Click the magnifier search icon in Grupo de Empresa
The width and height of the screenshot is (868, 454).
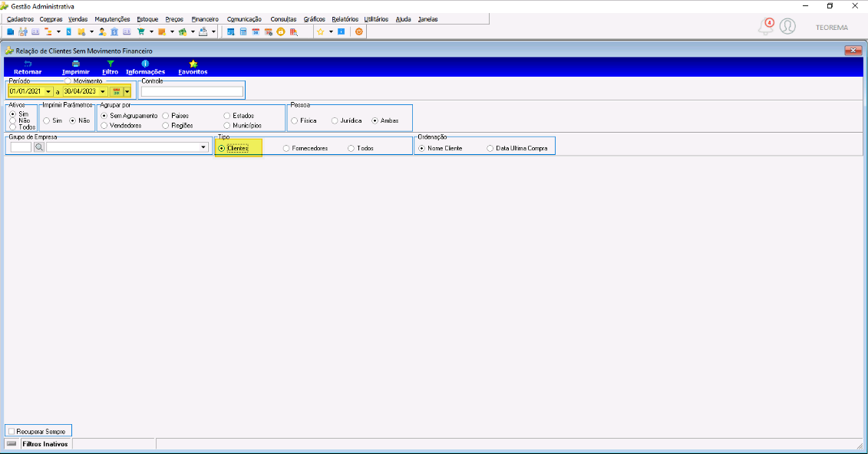[38, 147]
